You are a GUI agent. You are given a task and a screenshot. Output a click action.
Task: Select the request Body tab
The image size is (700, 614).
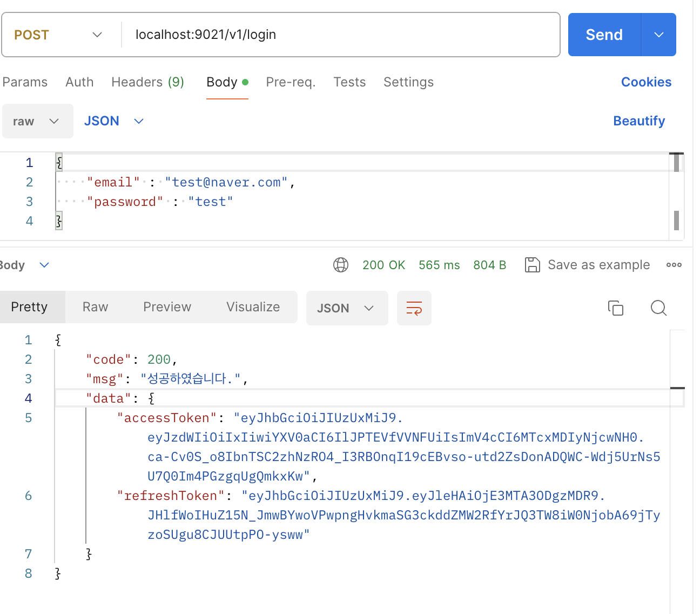pos(227,82)
